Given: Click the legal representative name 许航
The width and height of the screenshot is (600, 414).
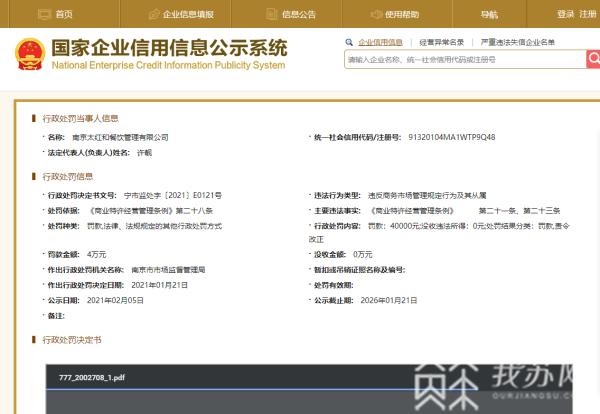Looking at the screenshot, I should pos(145,153).
